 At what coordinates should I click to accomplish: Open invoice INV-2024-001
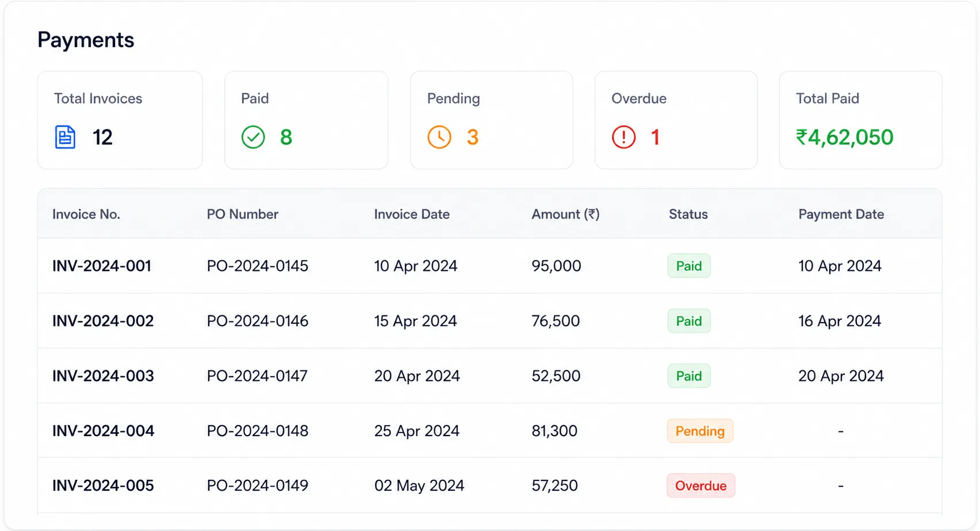(x=102, y=266)
